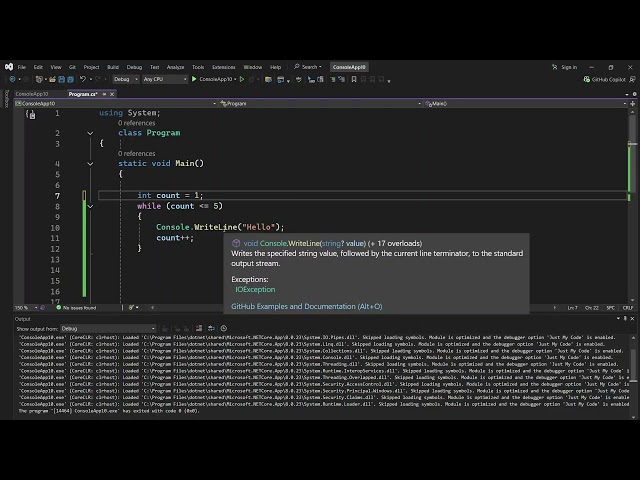This screenshot has width=640, height=480.
Task: Open the Edit menu
Action: tap(38, 67)
